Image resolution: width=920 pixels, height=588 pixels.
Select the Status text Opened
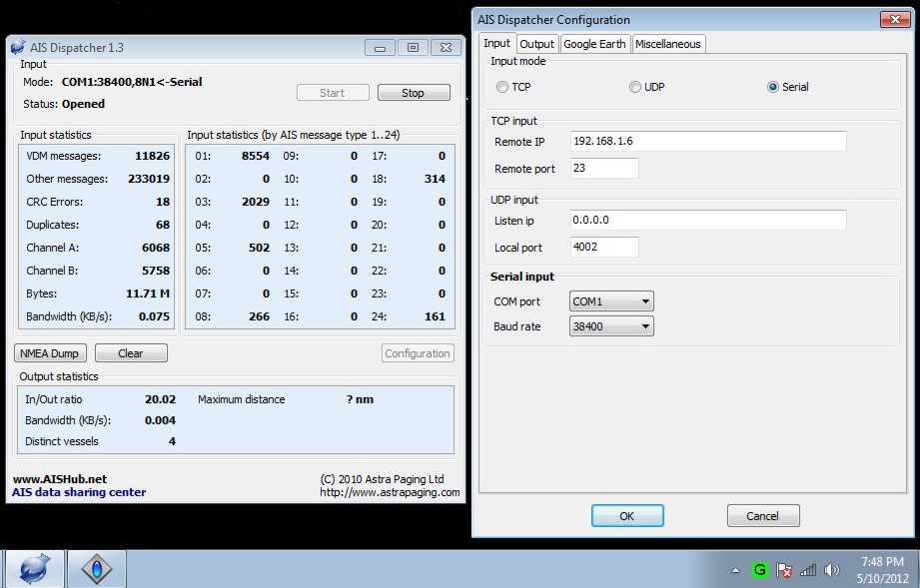[x=83, y=104]
